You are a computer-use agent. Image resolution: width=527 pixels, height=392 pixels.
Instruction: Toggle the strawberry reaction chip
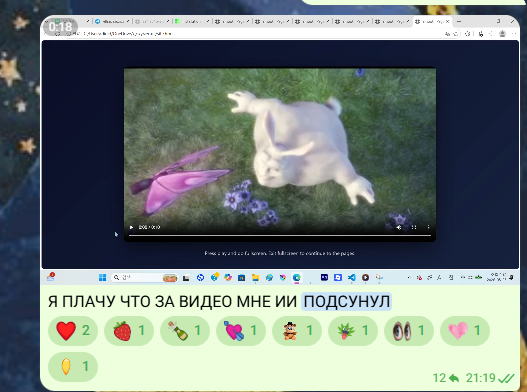tap(129, 331)
